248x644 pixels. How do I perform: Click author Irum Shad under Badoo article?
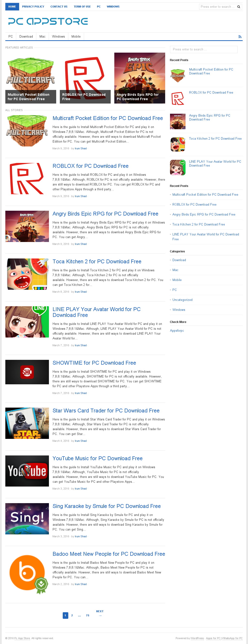point(81,584)
